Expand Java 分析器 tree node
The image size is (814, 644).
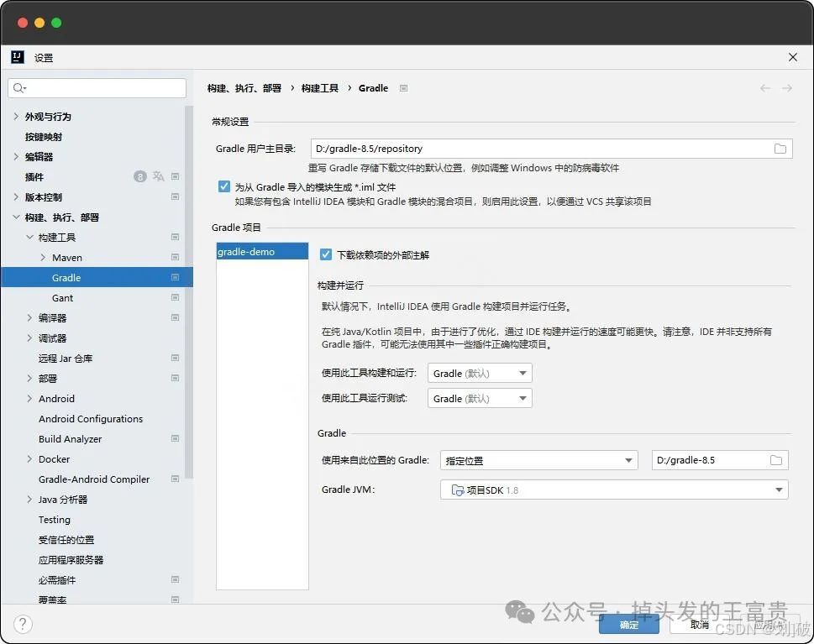[29, 500]
